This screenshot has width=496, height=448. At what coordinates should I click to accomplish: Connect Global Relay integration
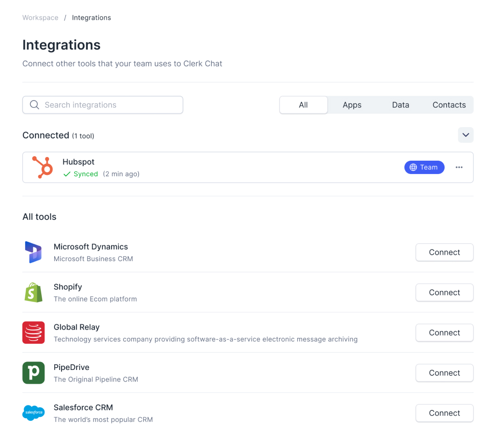pos(445,333)
